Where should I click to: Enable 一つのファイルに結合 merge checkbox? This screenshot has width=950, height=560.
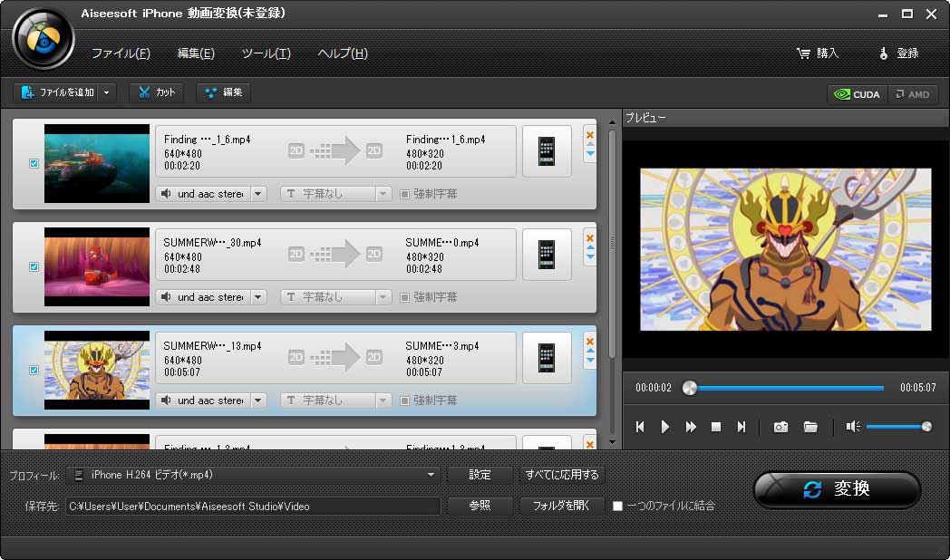coord(617,506)
